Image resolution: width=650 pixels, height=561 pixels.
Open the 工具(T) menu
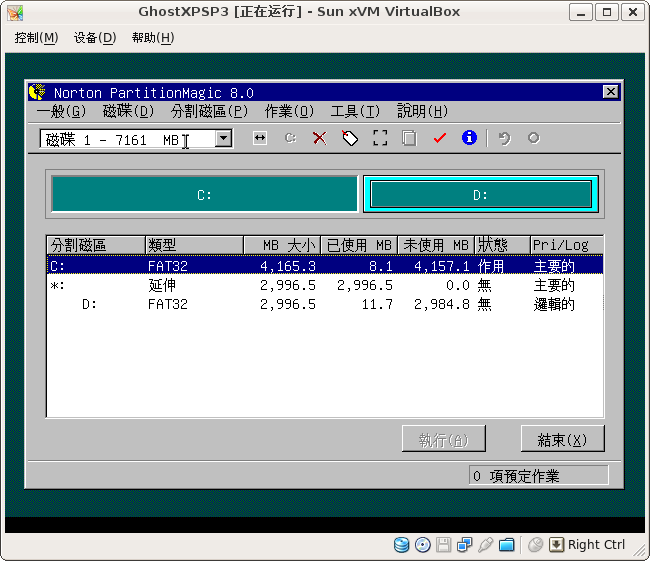click(x=355, y=111)
